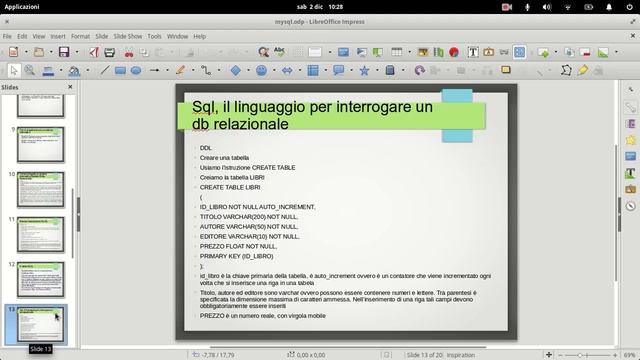
Task: Open the Navigator compass sidebar icon
Action: click(x=631, y=206)
